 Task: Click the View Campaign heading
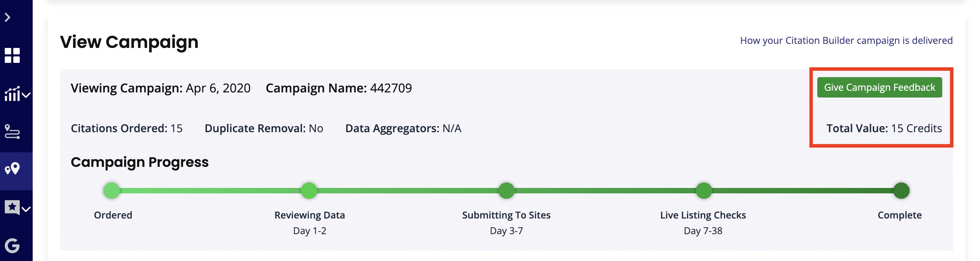[x=129, y=42]
